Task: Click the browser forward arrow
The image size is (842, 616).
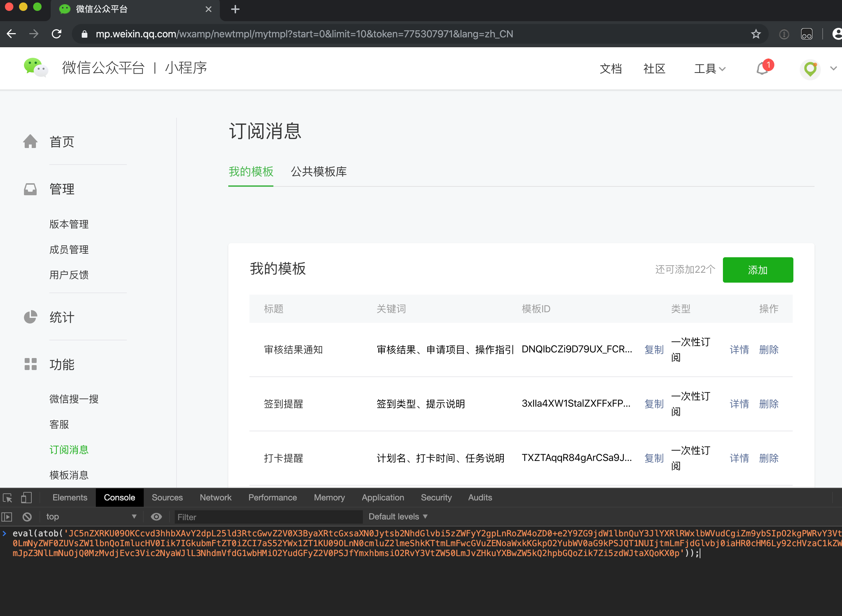Action: click(34, 34)
